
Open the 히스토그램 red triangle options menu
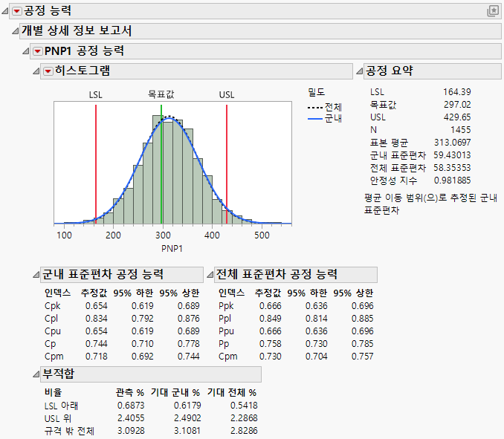click(48, 71)
